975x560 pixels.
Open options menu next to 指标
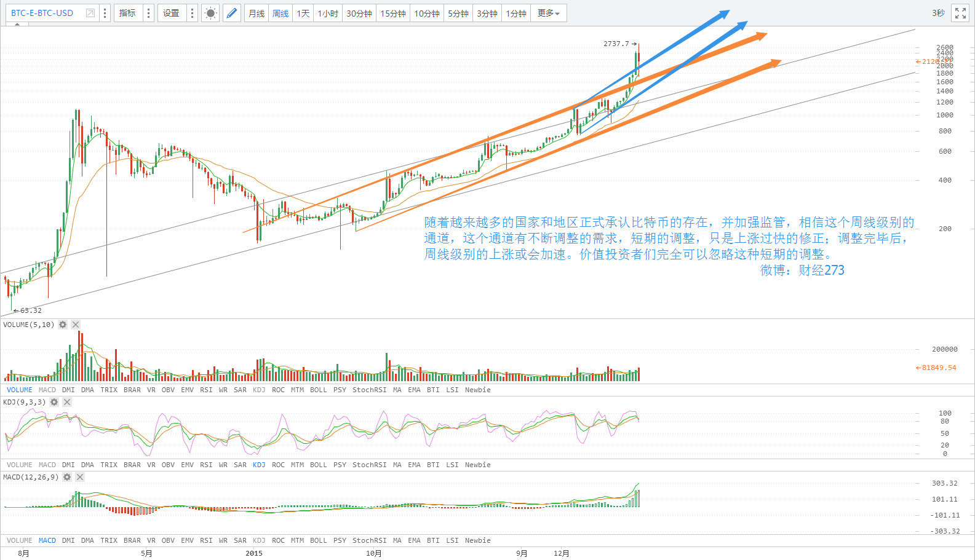[148, 13]
